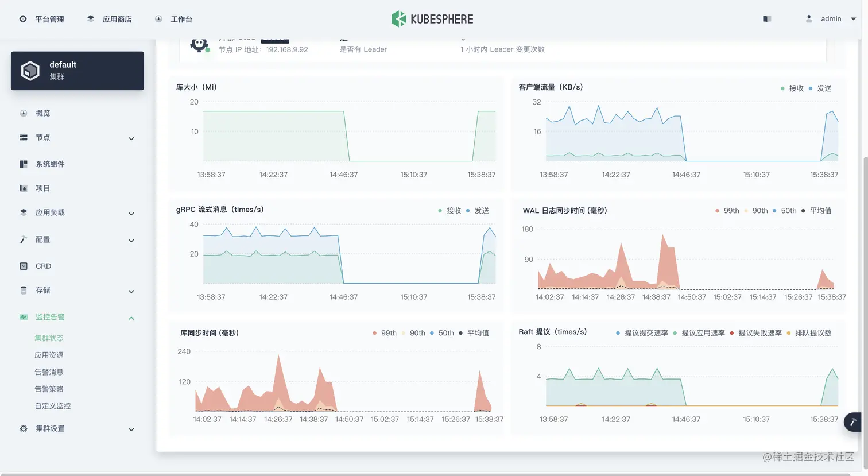Viewport: 868px width, 476px height.
Task: Expand the 集群设置 menu chevron
Action: (131, 429)
